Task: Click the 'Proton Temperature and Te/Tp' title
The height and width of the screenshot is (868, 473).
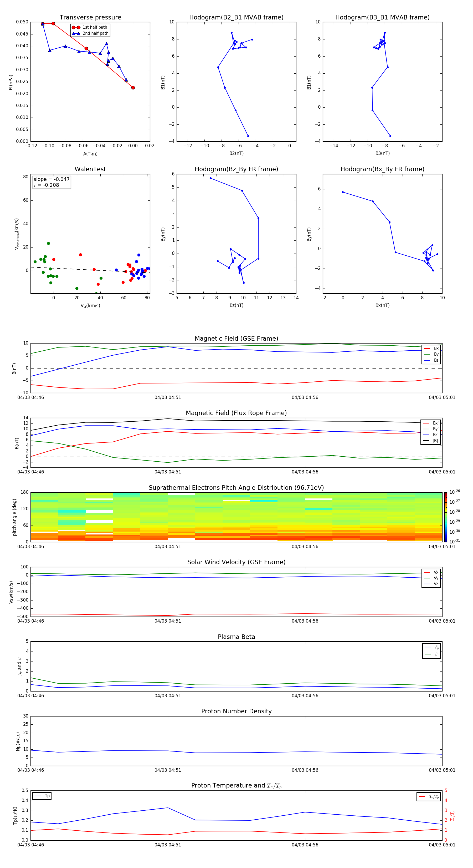Action: 236,786
